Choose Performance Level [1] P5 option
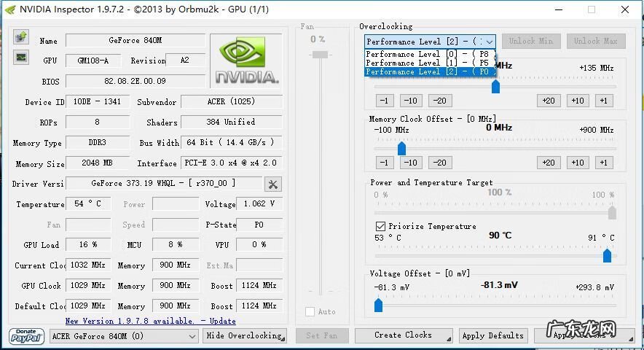This screenshot has width=644, height=350. (x=429, y=63)
